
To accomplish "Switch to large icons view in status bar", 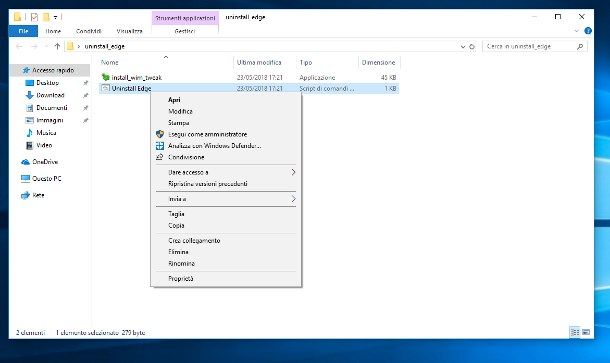I will (586, 332).
